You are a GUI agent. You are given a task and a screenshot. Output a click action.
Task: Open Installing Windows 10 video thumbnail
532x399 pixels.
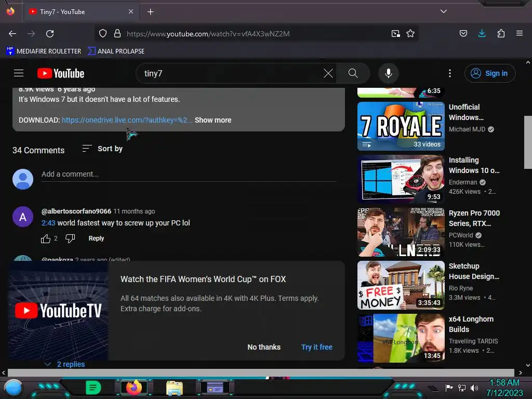coord(401,179)
